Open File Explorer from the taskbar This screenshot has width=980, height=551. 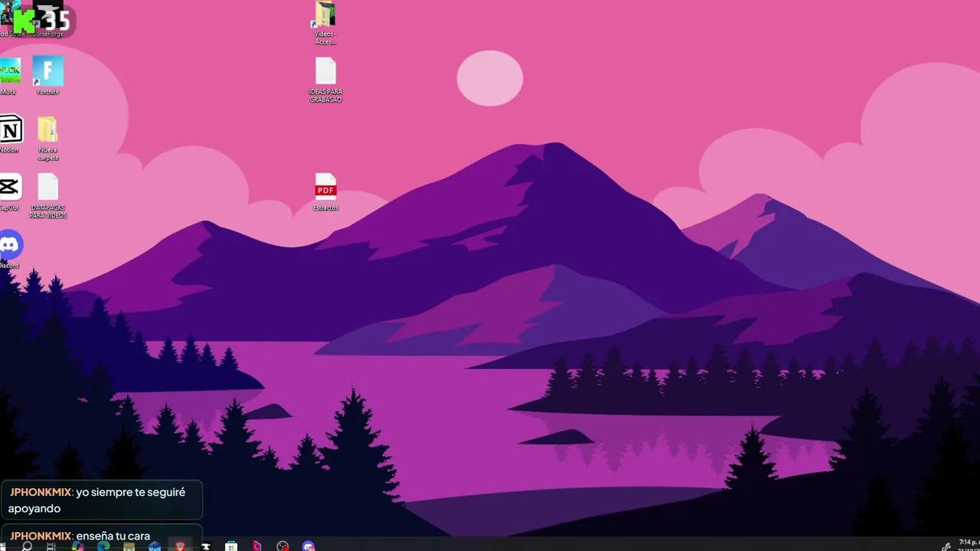(129, 546)
